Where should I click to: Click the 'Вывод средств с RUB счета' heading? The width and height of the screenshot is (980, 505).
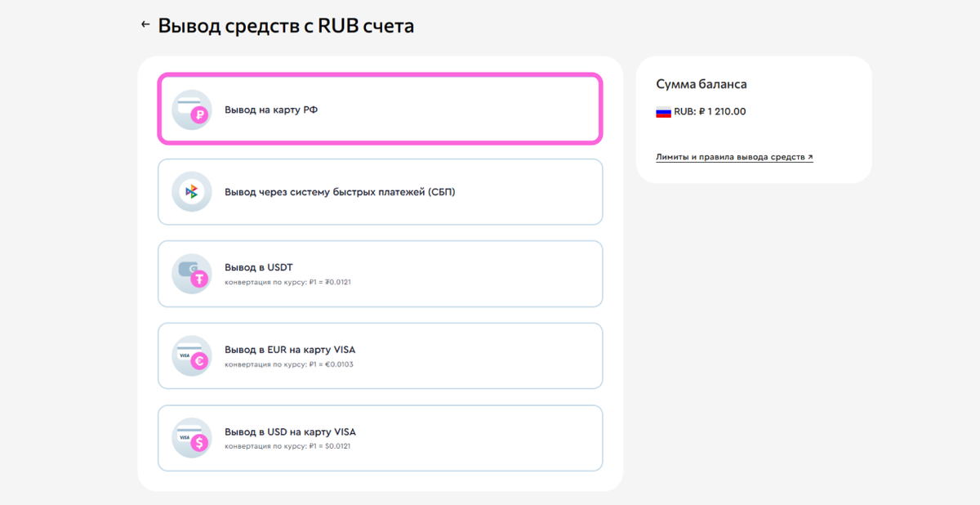tap(286, 25)
